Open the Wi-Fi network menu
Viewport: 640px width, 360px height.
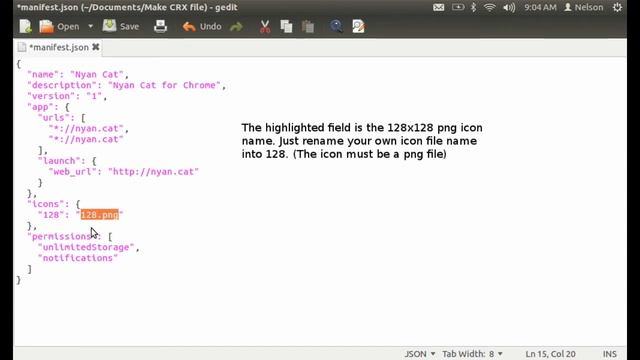(489, 7)
